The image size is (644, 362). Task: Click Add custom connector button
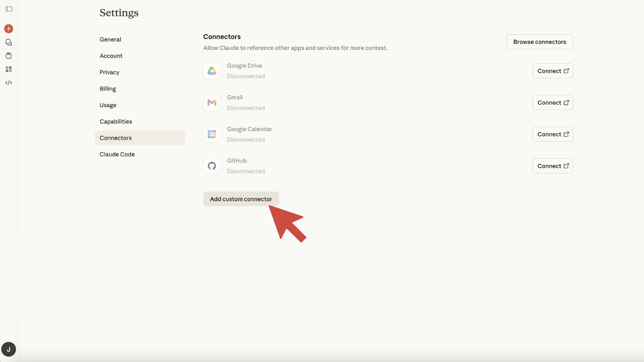pos(241,199)
